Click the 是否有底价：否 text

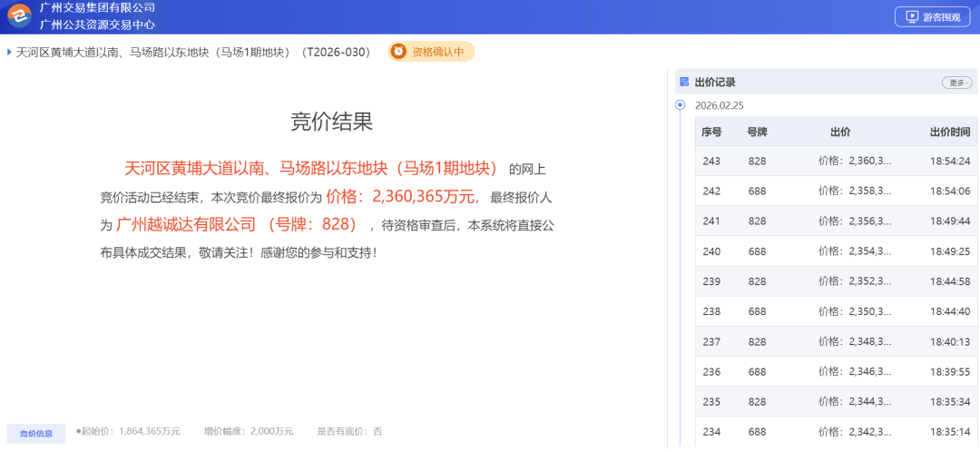coord(349,431)
